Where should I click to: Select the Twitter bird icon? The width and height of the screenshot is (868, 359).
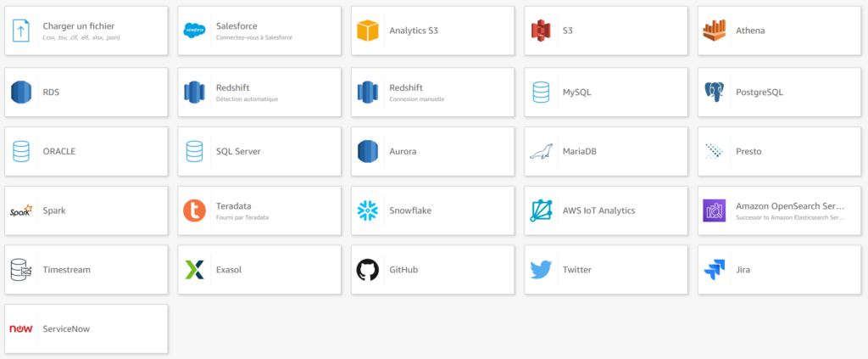[541, 270]
